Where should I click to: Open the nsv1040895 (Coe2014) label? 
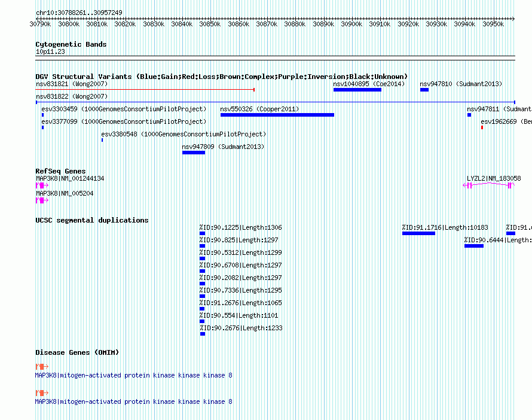pos(369,84)
